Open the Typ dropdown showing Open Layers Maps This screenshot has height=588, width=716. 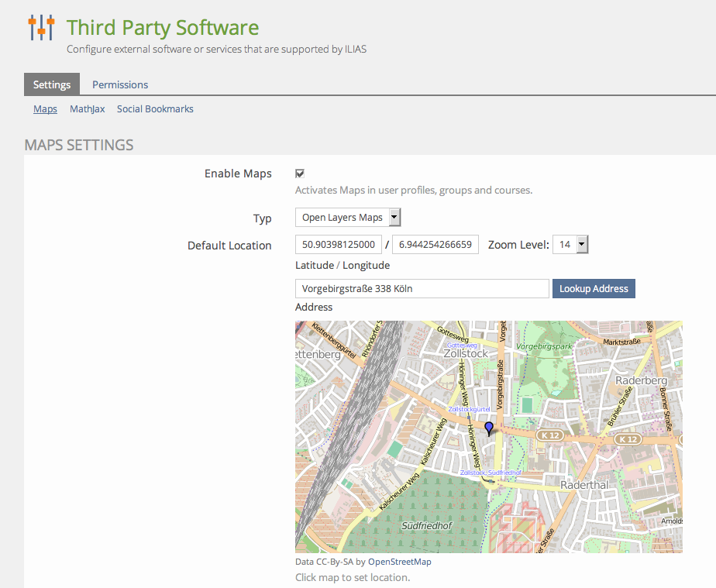tap(348, 218)
